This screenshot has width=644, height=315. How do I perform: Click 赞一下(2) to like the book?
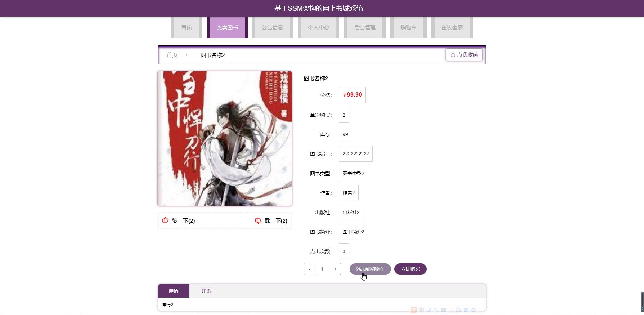(x=178, y=221)
